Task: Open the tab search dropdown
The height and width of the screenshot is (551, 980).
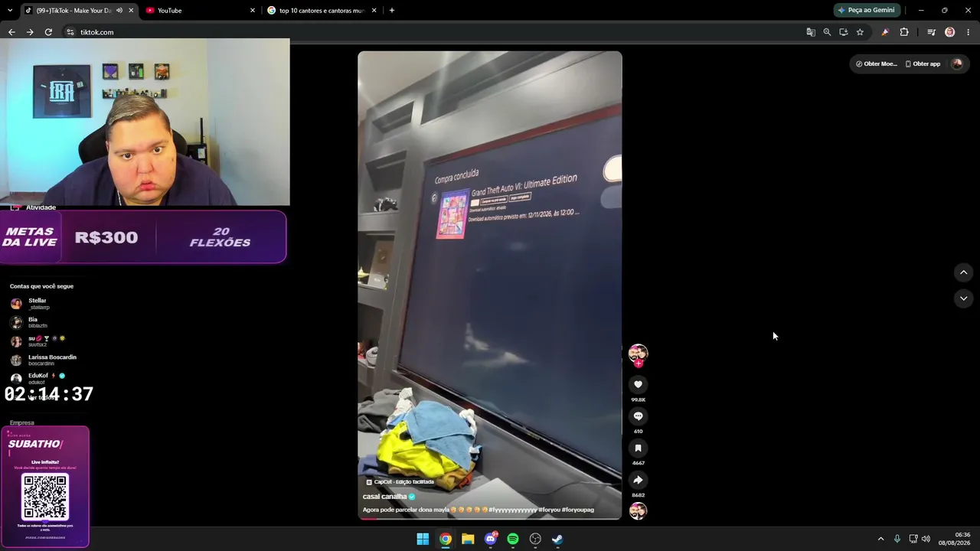Action: 10,11
